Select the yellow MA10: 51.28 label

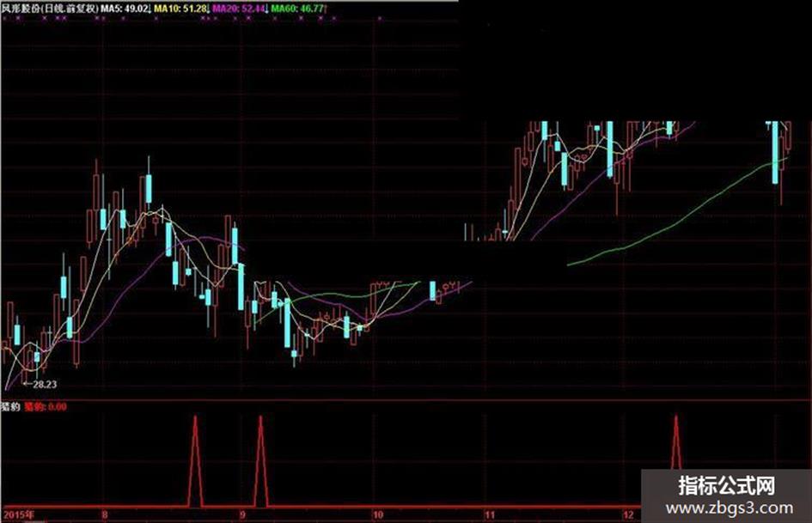[180, 9]
